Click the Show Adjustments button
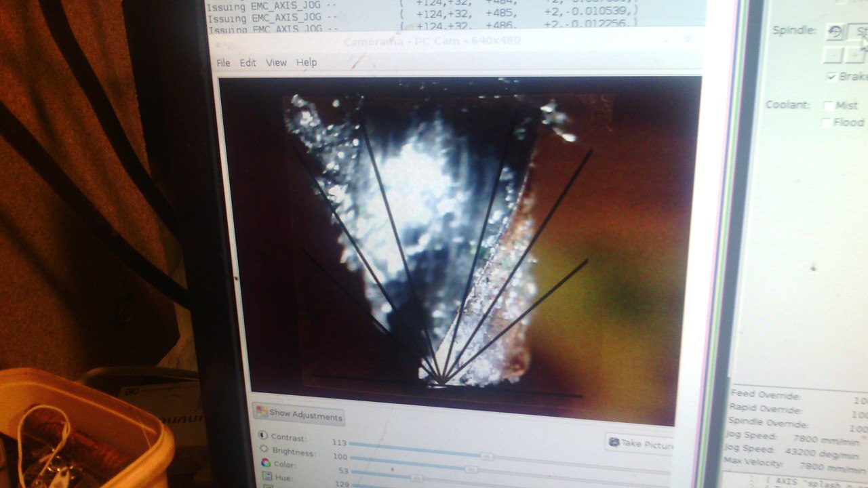Screen dimensions: 868x488 coord(298,413)
